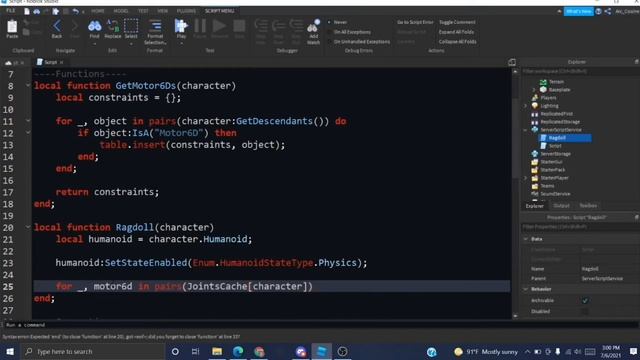Switch to the HOME ribbon tab
640x360 pixels.
[x=98, y=11]
